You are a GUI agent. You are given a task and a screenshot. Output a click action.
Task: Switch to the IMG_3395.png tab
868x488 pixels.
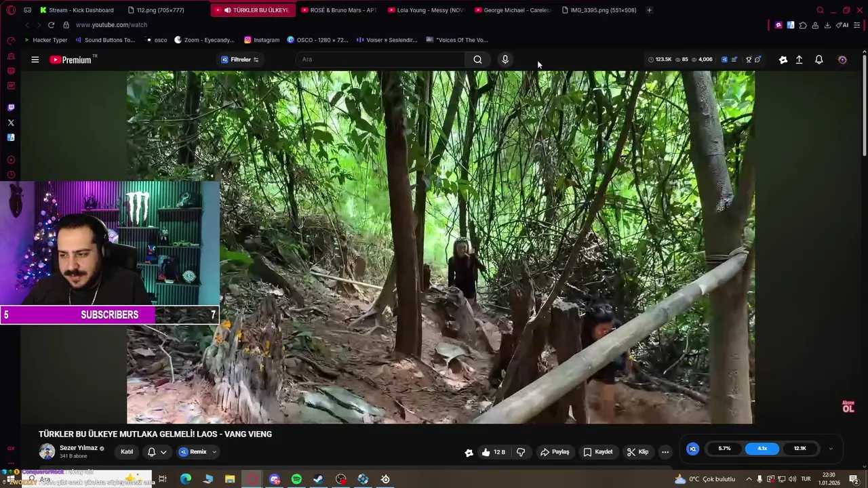(599, 10)
